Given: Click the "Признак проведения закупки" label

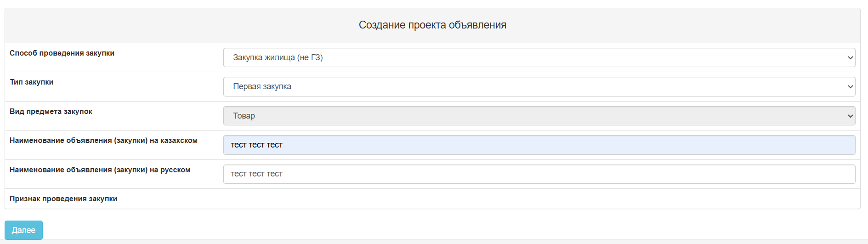Looking at the screenshot, I should coord(63,199).
